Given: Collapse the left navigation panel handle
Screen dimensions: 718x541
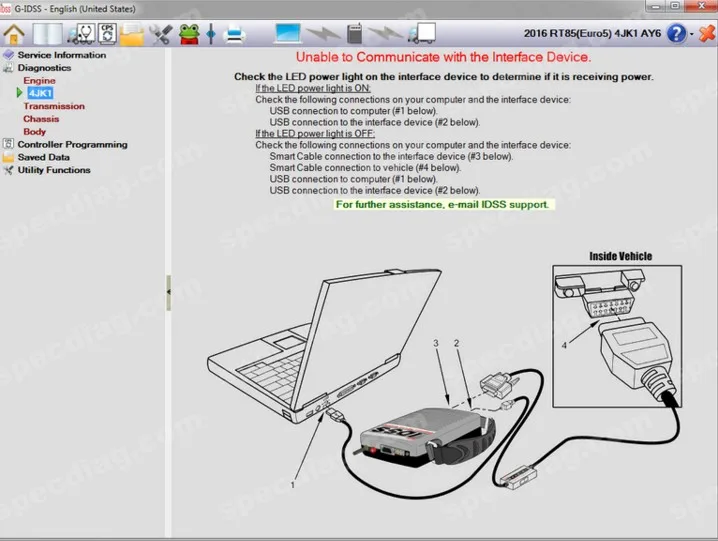Looking at the screenshot, I should coord(169,293).
